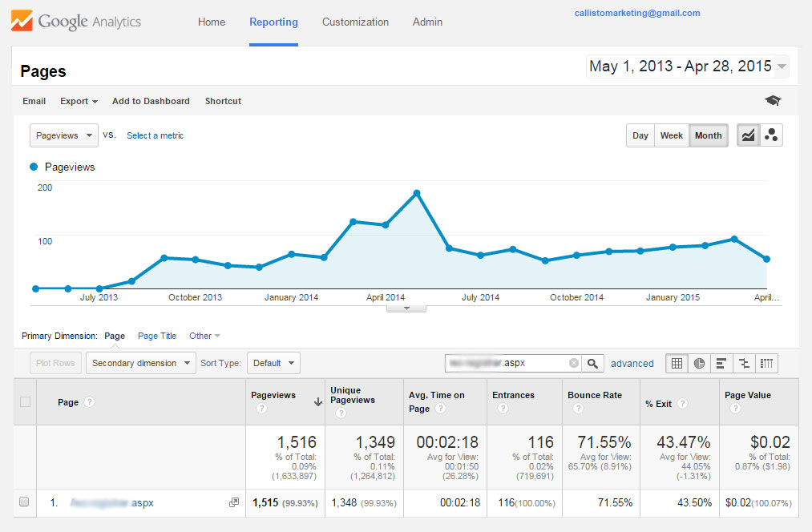
Task: Select the pie chart percentage view icon
Action: click(x=699, y=363)
